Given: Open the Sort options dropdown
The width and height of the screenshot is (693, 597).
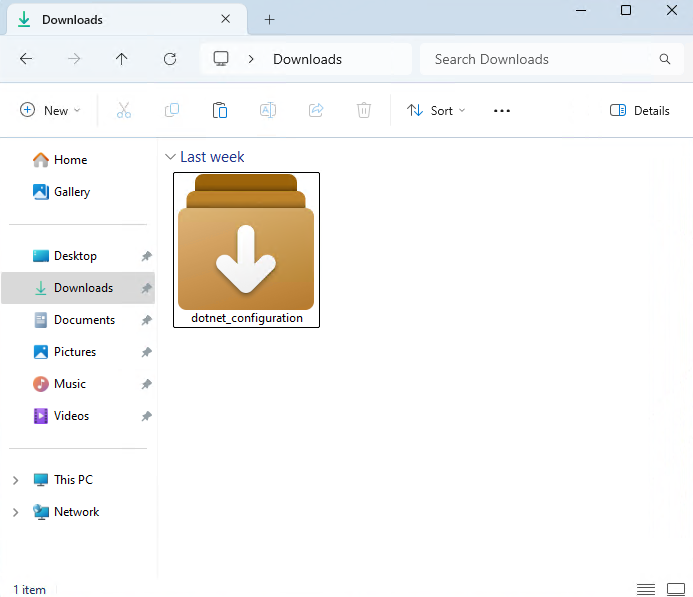Looking at the screenshot, I should [436, 111].
